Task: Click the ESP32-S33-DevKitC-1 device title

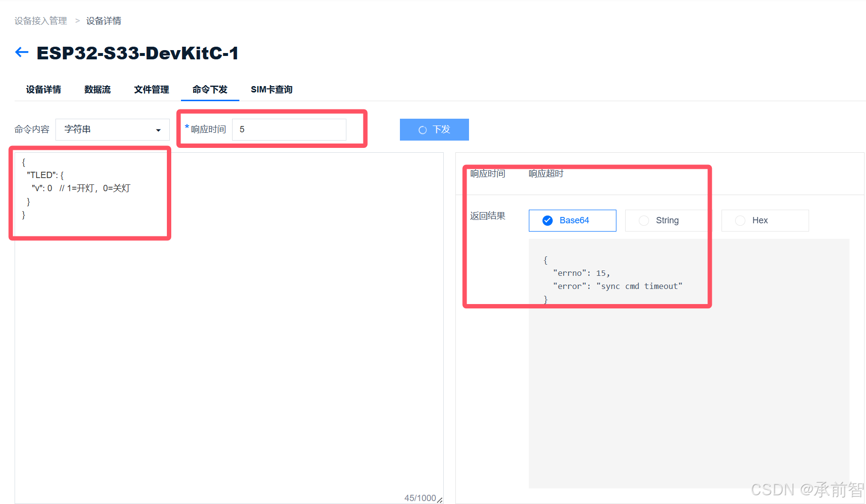Action: (138, 53)
